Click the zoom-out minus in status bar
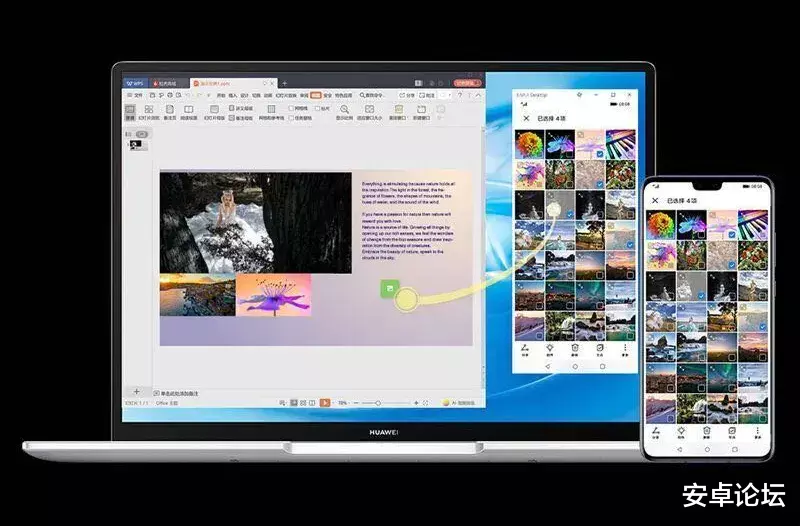The height and width of the screenshot is (526, 800). tap(356, 403)
